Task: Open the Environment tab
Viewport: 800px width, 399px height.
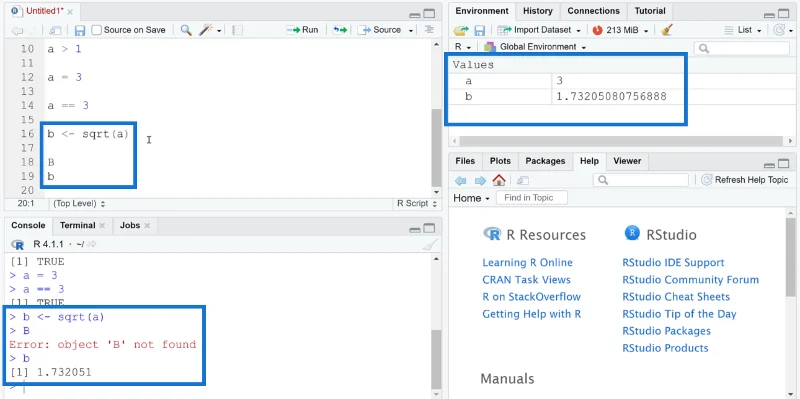Action: point(482,11)
